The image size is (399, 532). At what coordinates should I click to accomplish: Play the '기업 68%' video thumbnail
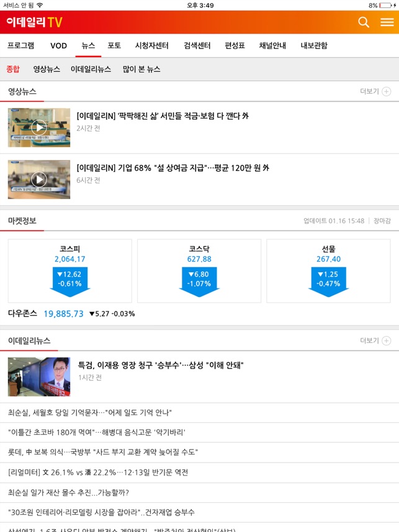(x=39, y=179)
